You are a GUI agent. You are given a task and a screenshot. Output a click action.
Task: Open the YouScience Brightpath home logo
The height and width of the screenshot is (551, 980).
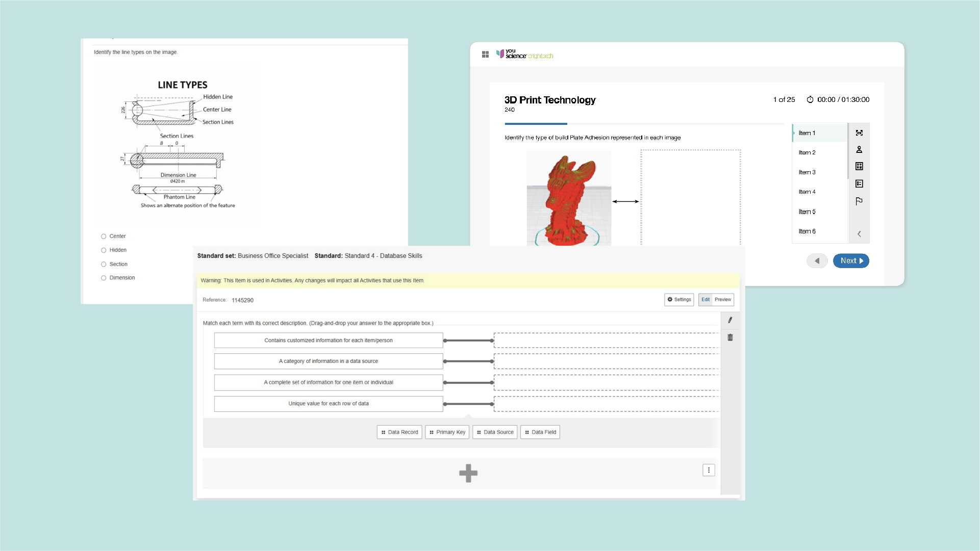[525, 54]
